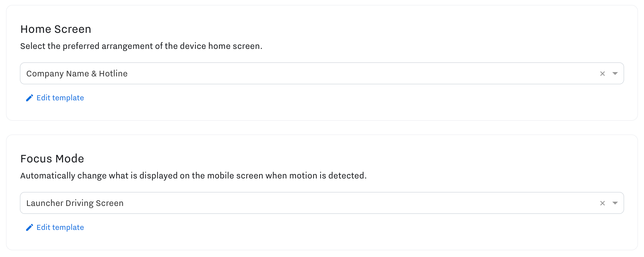Click the Focus Mode section heading
Viewport: 644px width, 257px height.
pyautogui.click(x=52, y=158)
